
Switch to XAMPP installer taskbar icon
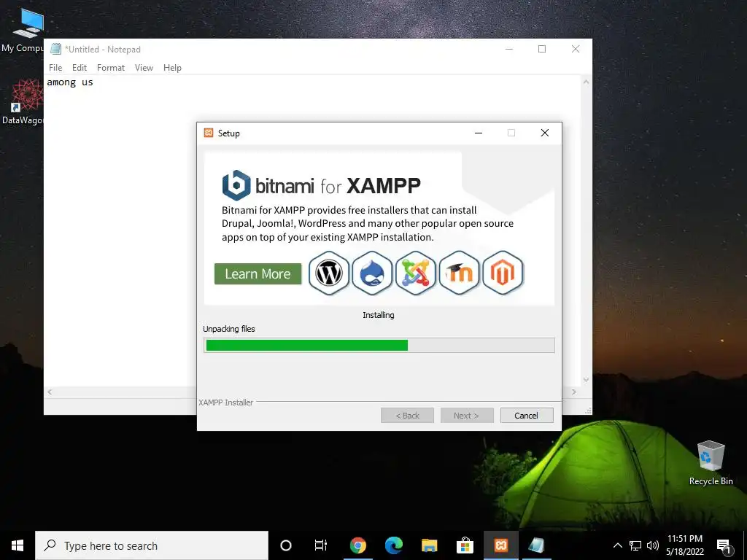tap(500, 545)
